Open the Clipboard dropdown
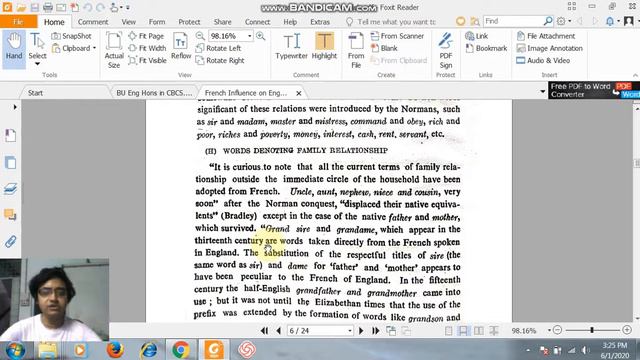This screenshot has height=360, width=640. point(95,48)
